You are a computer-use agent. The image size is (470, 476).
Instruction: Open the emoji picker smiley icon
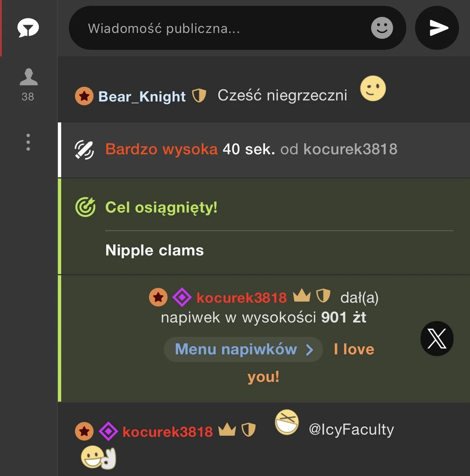(x=382, y=28)
